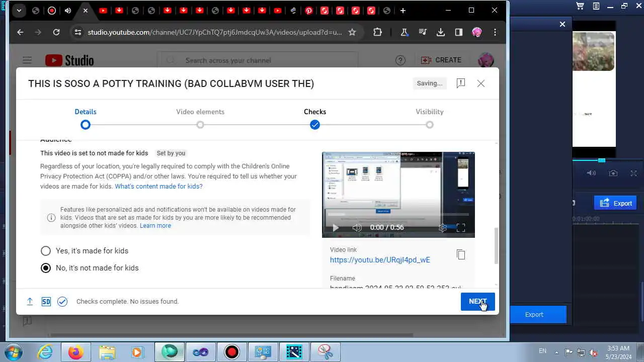Open the Chrome three-dot menu
This screenshot has height=362, width=644.
[495, 32]
